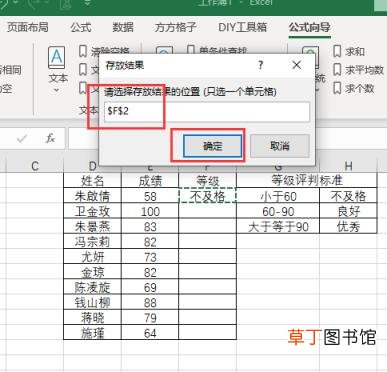Click the cell containing 朱啟倩
This screenshot has width=387, height=372.
point(92,196)
